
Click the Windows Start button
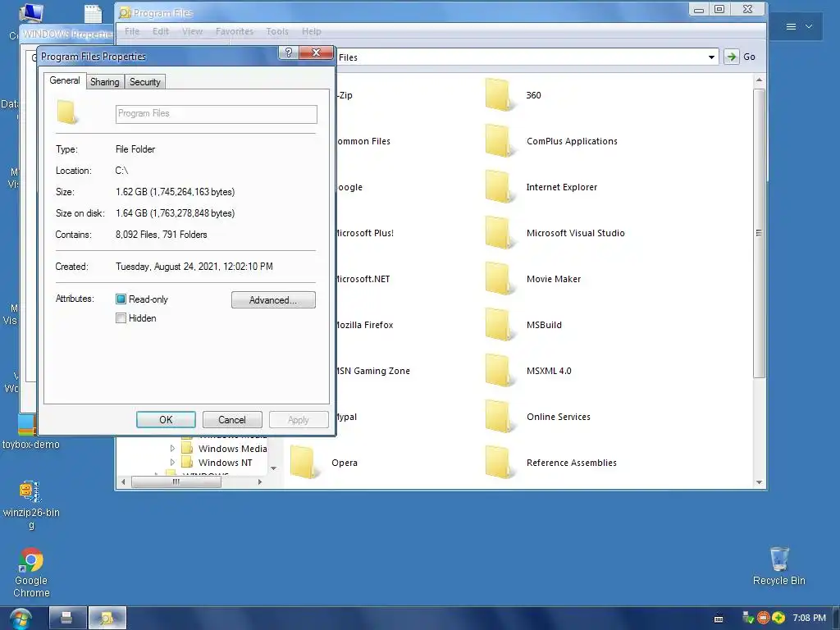[x=21, y=619]
